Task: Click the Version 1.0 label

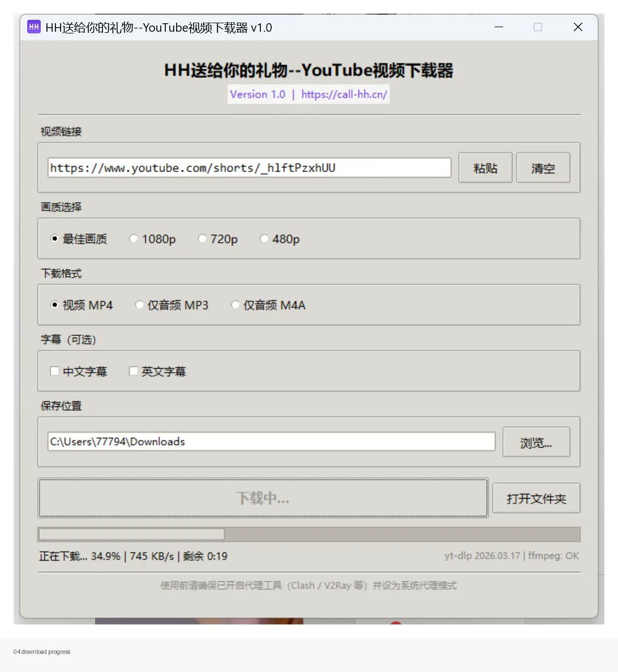Action: pyautogui.click(x=257, y=94)
